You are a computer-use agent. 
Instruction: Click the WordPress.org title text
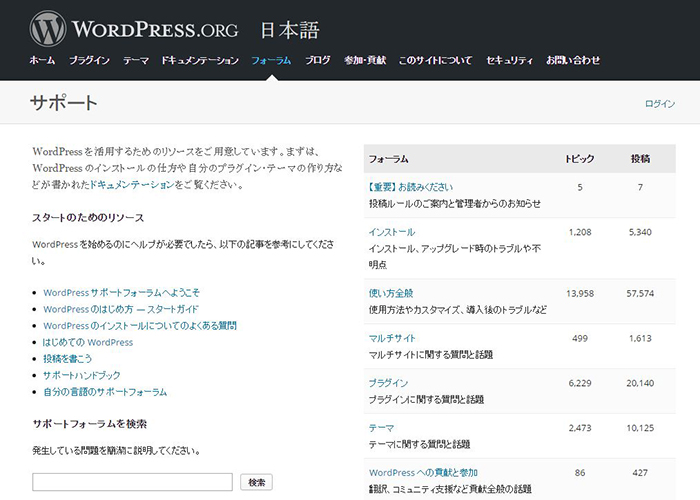pos(155,29)
